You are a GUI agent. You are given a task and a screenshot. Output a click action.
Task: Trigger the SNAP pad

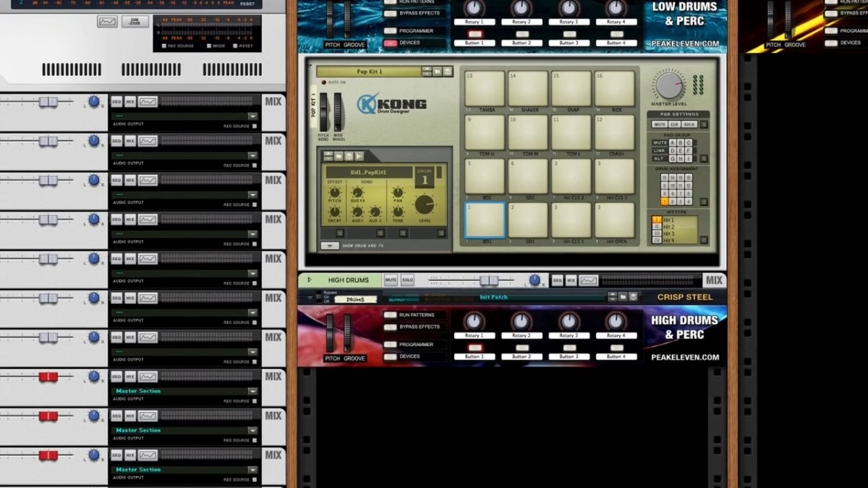[x=571, y=88]
